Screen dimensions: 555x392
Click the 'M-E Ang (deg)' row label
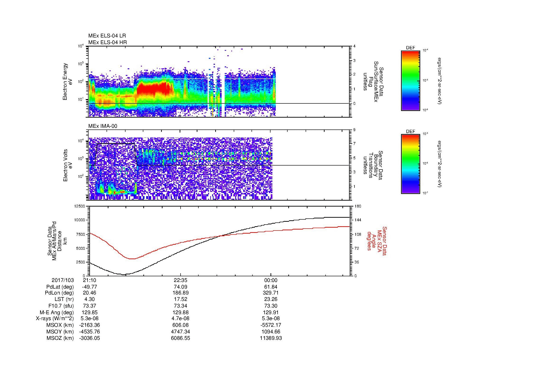click(56, 313)
